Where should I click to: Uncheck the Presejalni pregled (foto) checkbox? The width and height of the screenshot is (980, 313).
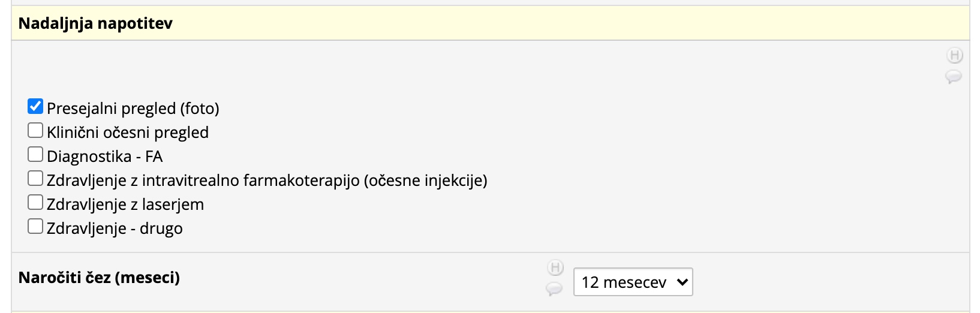click(x=35, y=107)
